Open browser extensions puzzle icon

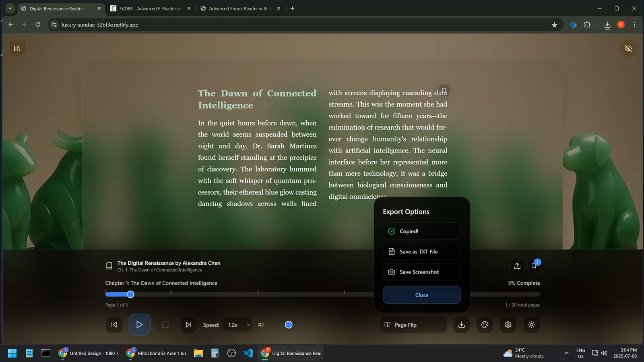pyautogui.click(x=587, y=25)
